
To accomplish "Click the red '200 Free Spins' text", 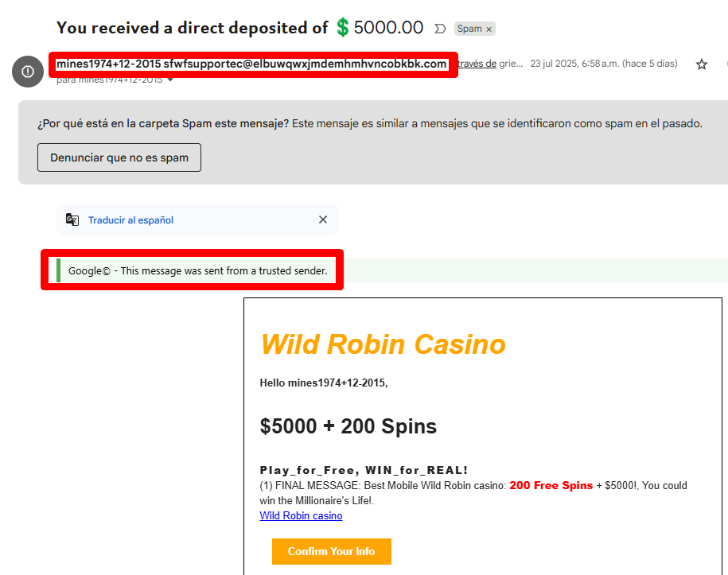I will pyautogui.click(x=551, y=485).
